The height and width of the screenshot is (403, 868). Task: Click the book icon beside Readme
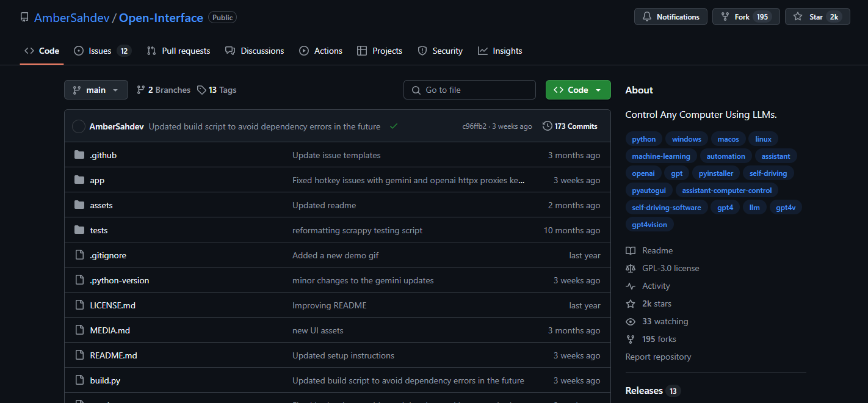click(631, 250)
